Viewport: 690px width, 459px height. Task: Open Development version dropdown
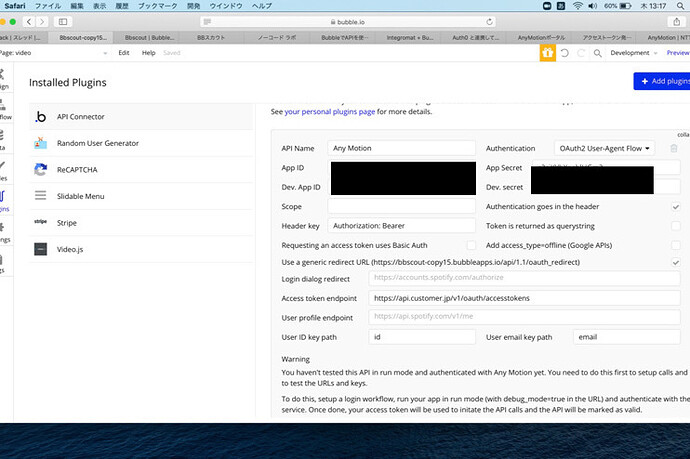point(634,53)
